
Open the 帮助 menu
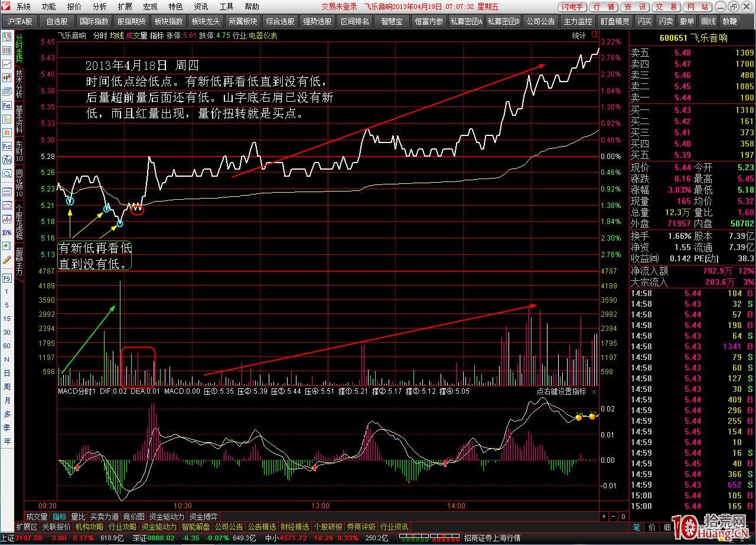(x=252, y=7)
